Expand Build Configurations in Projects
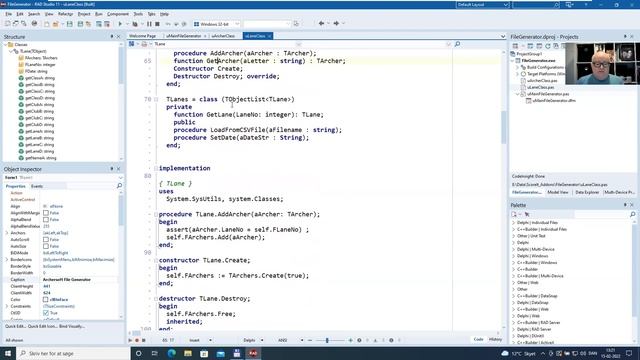640x360 pixels. coord(518,67)
